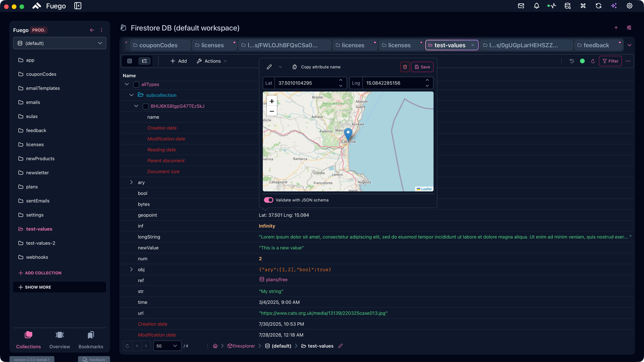
Task: Click the green live status indicator
Action: (582, 61)
